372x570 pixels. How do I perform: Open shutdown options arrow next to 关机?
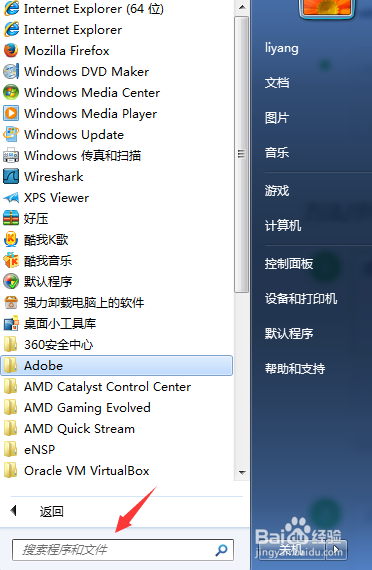(x=336, y=549)
